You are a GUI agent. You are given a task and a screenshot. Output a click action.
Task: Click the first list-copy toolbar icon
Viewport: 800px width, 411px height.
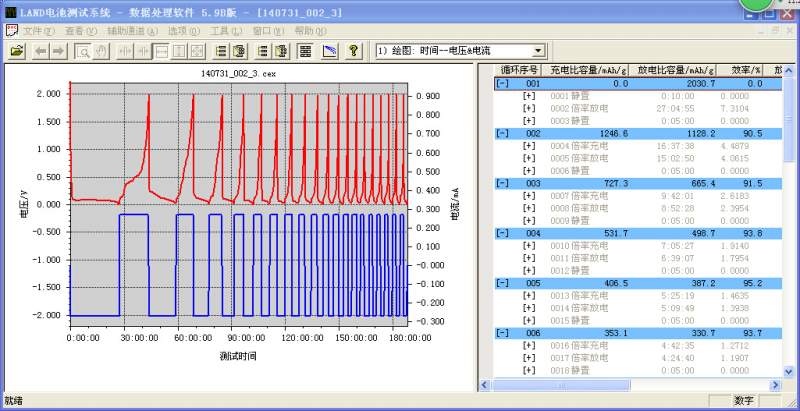tap(239, 51)
